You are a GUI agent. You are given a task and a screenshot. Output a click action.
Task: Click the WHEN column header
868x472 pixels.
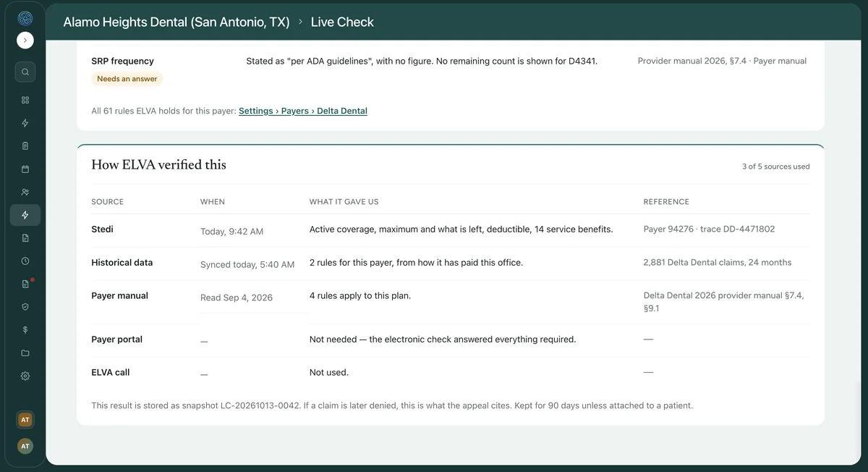tap(213, 202)
